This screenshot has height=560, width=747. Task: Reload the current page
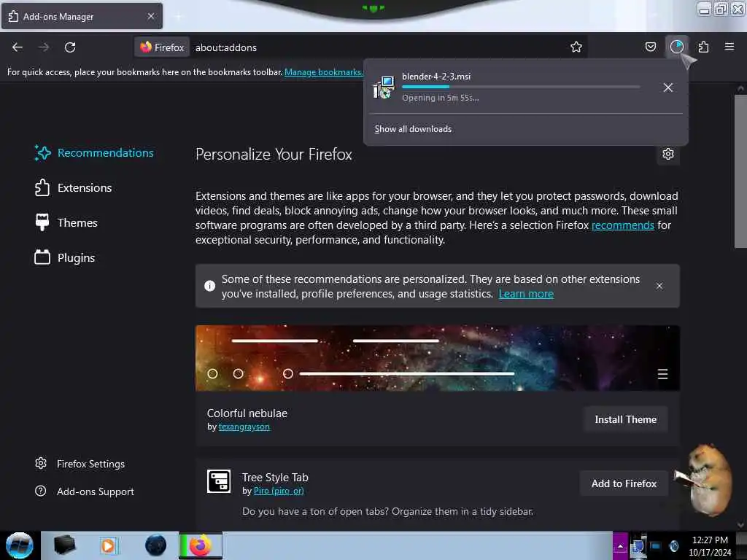click(70, 47)
